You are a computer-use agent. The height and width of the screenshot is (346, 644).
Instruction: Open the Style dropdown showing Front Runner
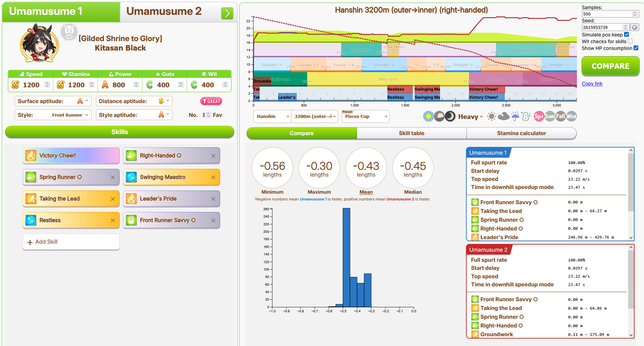pos(53,115)
